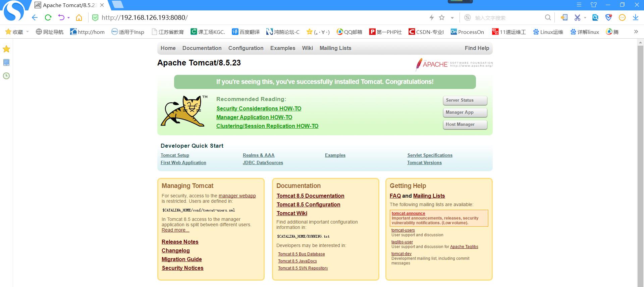
Task: Close the Apache Tomcat tab
Action: [x=102, y=5]
